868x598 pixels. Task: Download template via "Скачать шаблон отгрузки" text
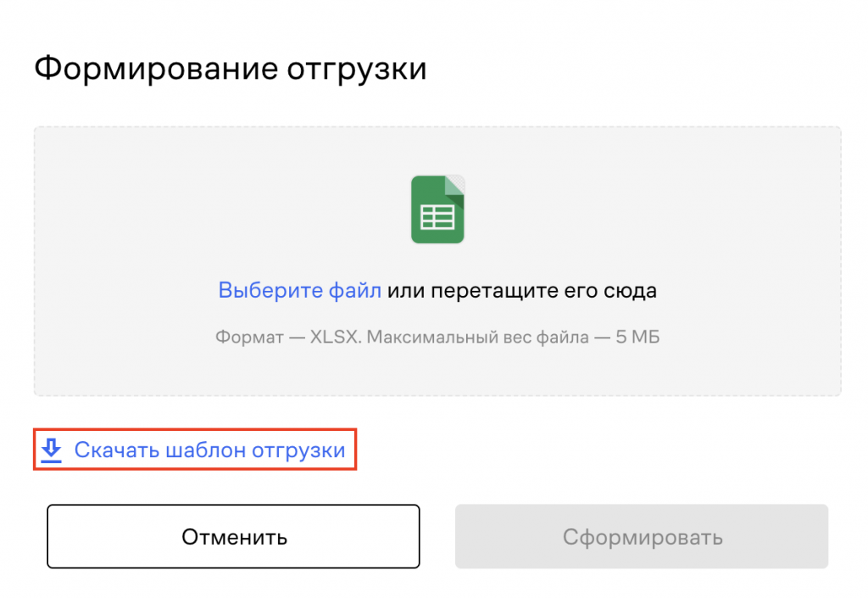point(209,450)
